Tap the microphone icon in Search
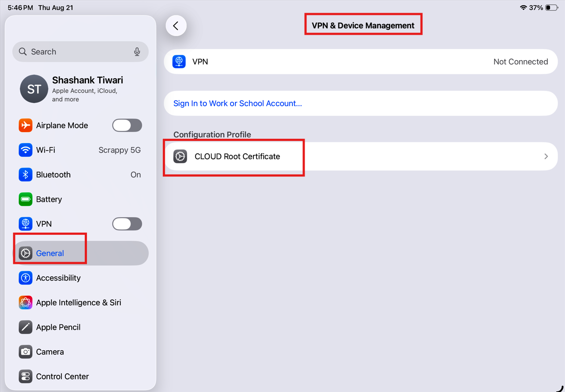This screenshot has height=392, width=565. (137, 52)
